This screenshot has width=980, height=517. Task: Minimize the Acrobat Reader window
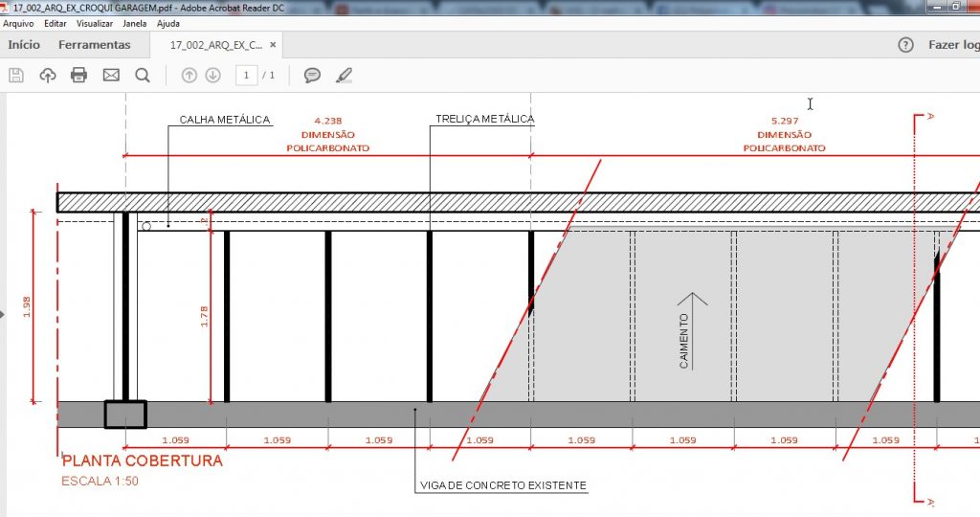tap(936, 7)
